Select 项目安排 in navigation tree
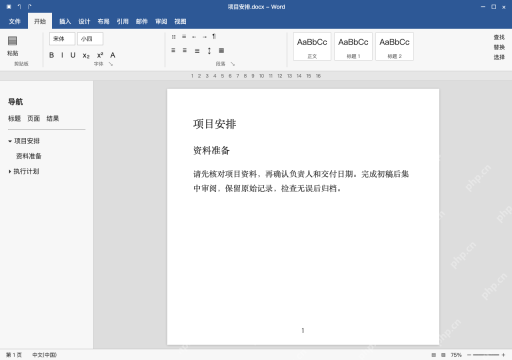Image resolution: width=512 pixels, height=360 pixels. 27,141
